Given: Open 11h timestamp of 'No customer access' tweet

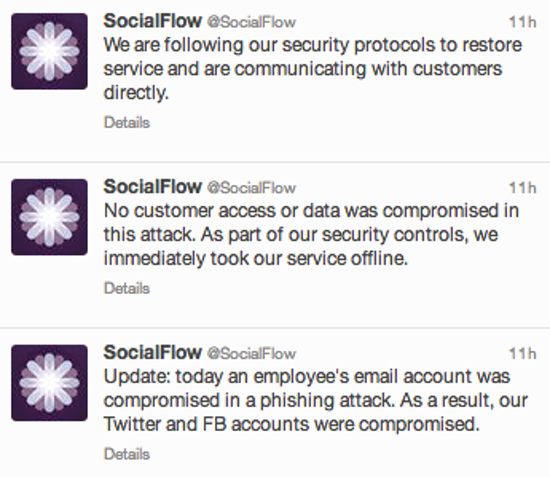Looking at the screenshot, I should click(523, 188).
